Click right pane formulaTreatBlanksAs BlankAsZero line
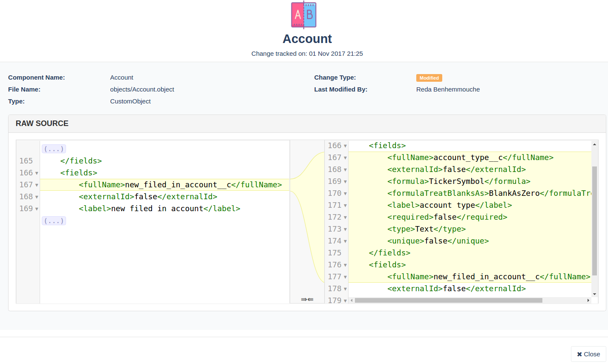608x364 pixels. [489, 193]
